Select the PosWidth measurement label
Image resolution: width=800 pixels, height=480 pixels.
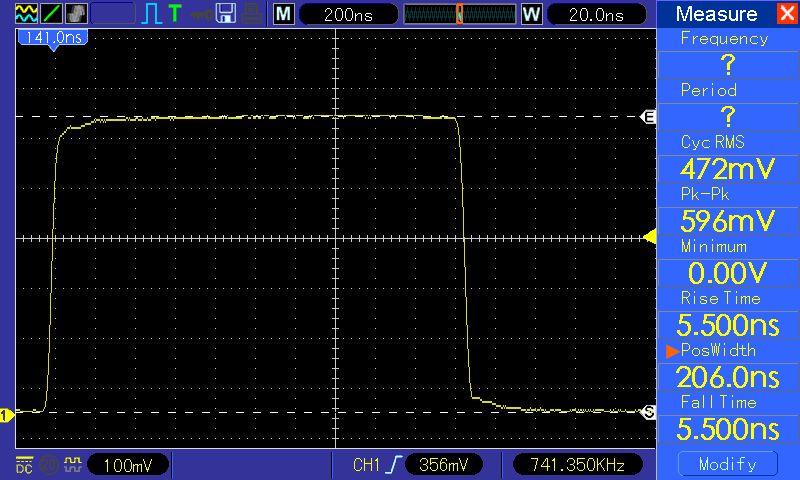tap(718, 350)
